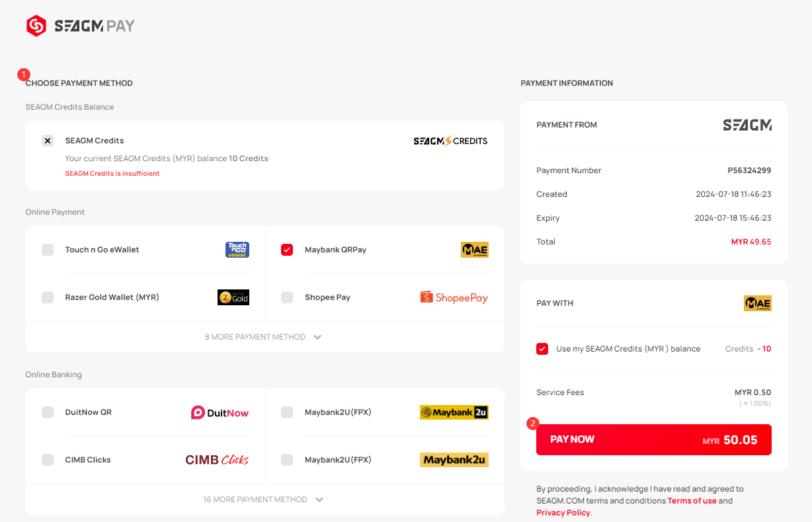Click the SEAGM logo in Payment From

click(x=747, y=125)
